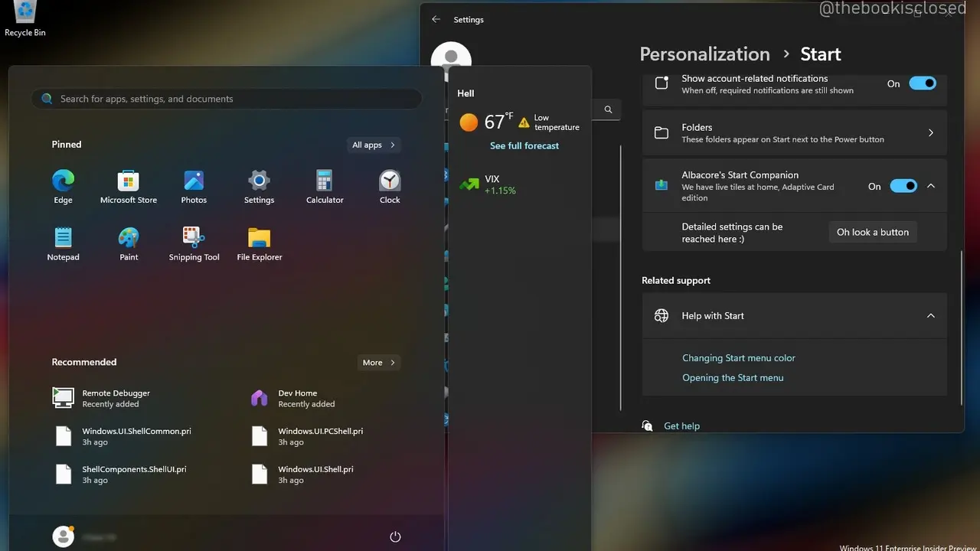This screenshot has height=551, width=980.
Task: Open All apps list
Action: coord(373,145)
